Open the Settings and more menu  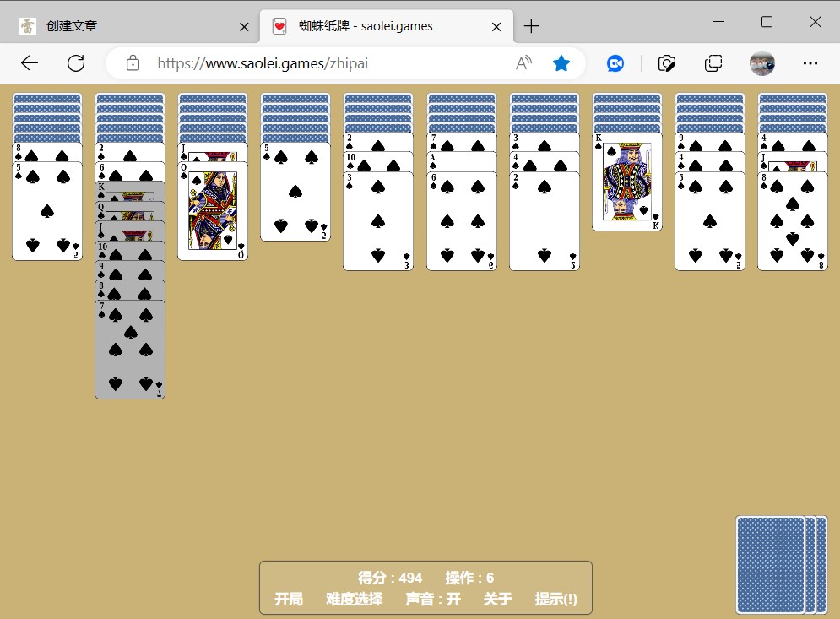810,63
